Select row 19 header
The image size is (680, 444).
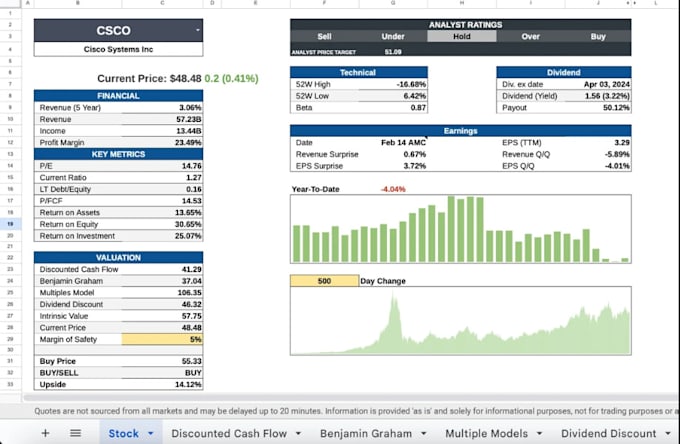pyautogui.click(x=10, y=224)
